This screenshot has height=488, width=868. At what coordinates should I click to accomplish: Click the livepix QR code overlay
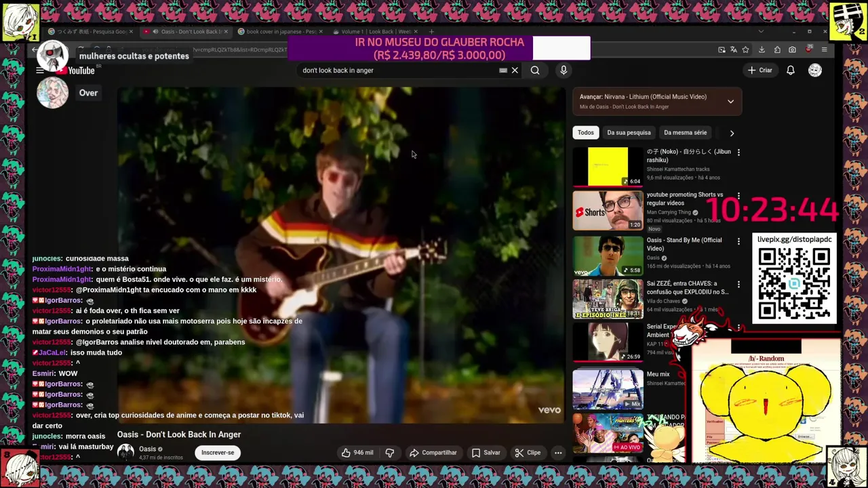[794, 283]
